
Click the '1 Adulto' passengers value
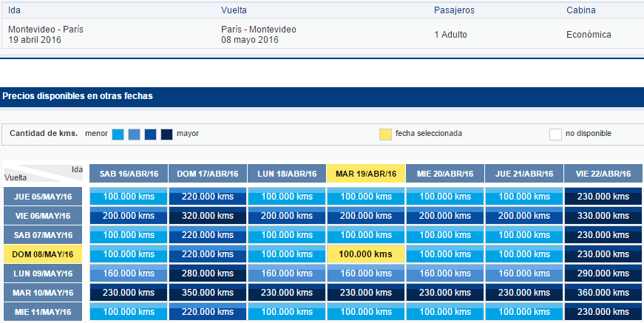450,35
